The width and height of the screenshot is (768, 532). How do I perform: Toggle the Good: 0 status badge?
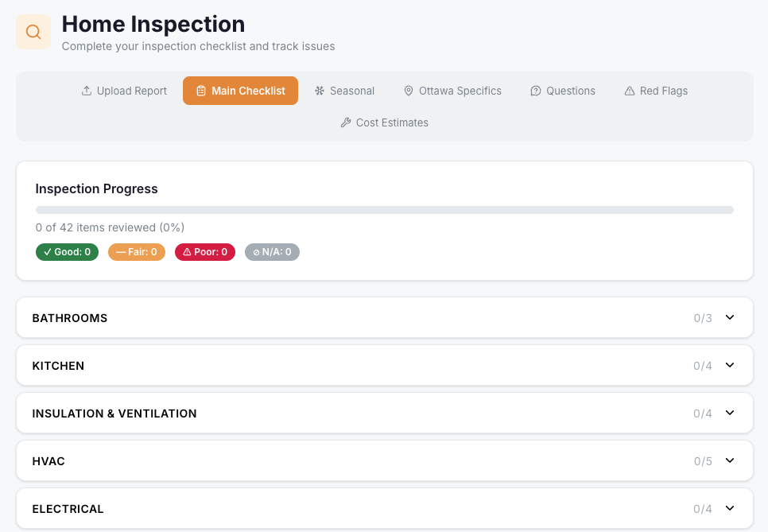[x=67, y=251]
